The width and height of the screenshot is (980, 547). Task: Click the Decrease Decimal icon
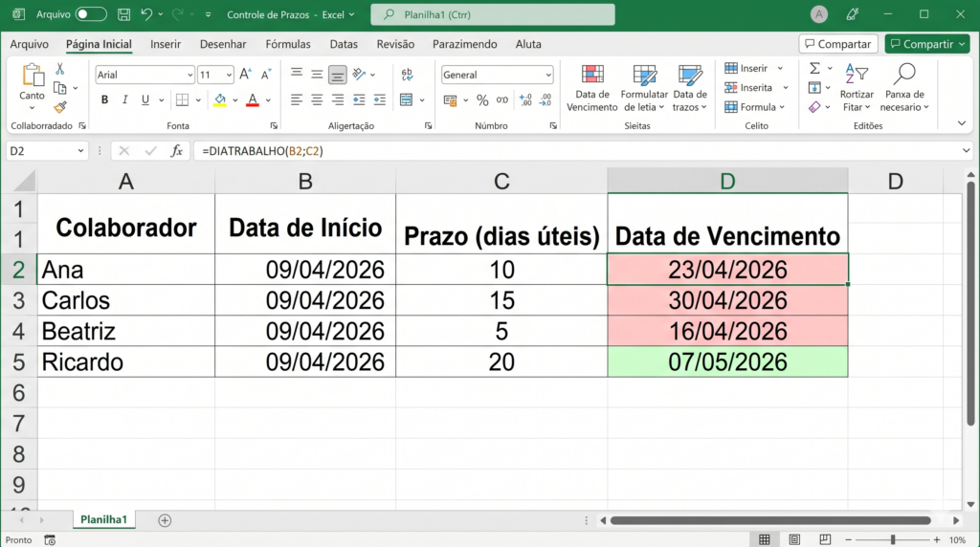(x=546, y=99)
